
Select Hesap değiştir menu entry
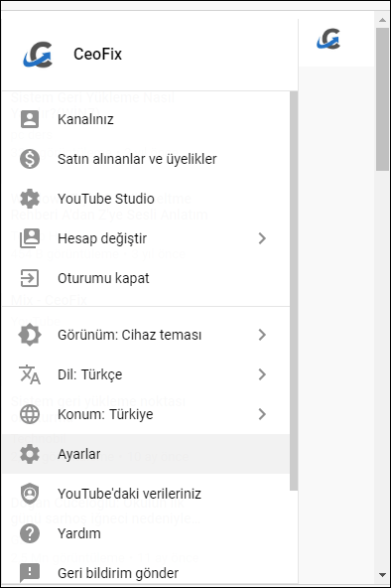(146, 238)
